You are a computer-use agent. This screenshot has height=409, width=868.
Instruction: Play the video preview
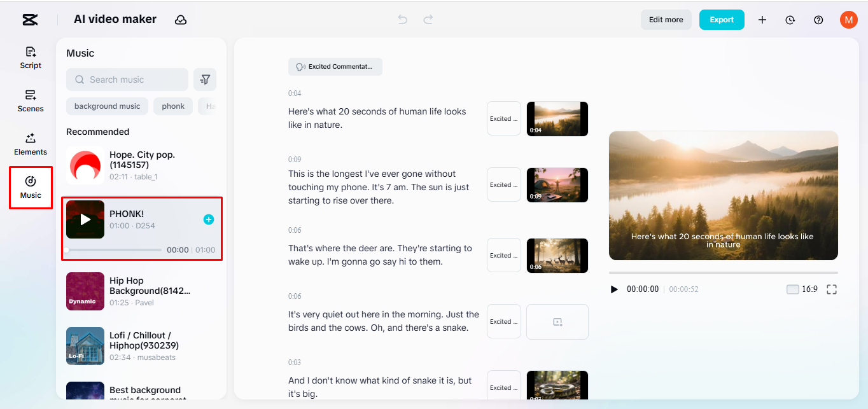(x=613, y=289)
